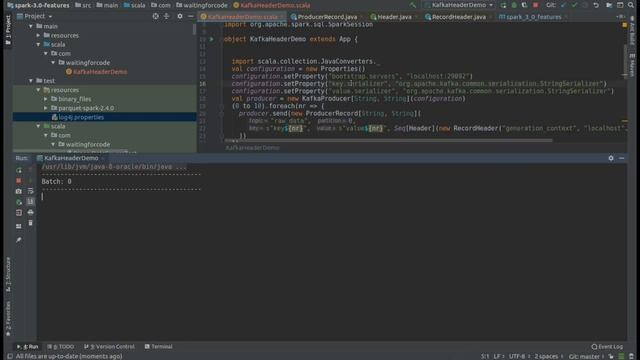This screenshot has width=640, height=360.
Task: Click the editor horizontal scrollbar
Action: (x=388, y=140)
